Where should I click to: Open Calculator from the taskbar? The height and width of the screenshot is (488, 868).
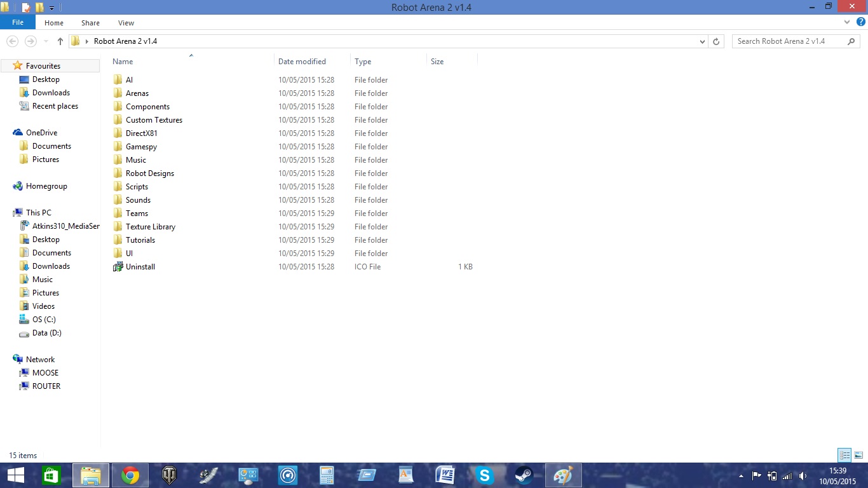(x=327, y=475)
